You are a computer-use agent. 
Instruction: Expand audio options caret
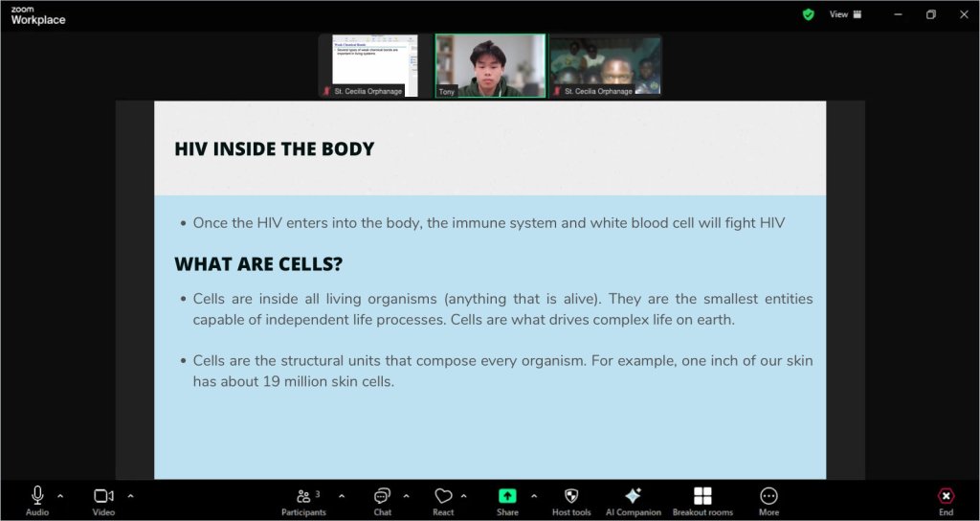click(60, 496)
